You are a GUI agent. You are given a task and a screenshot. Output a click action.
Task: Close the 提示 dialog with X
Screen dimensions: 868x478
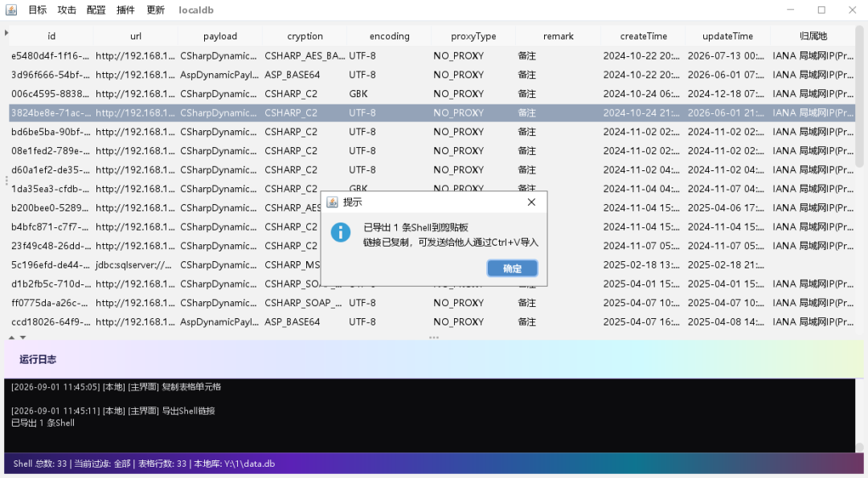531,202
